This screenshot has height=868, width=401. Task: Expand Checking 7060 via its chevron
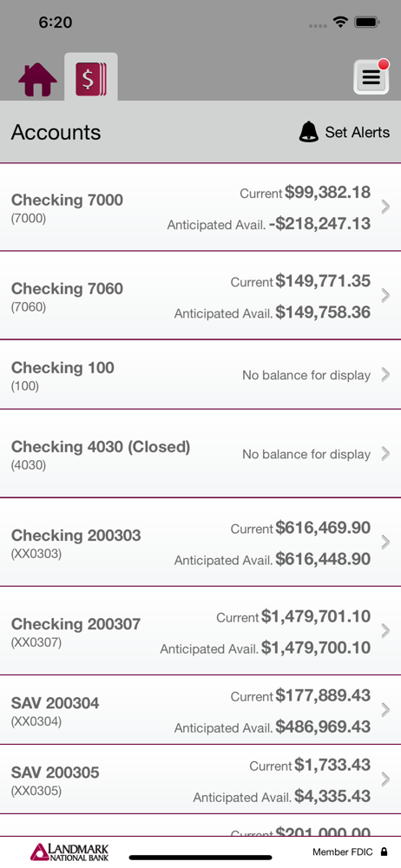(x=385, y=296)
